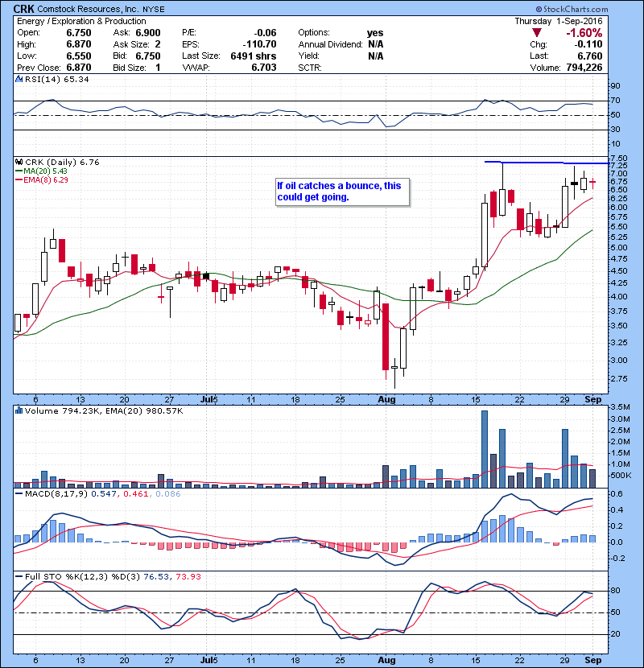The height and width of the screenshot is (668, 644).
Task: Click the Jul5 label on price chart axis
Action: [208, 400]
